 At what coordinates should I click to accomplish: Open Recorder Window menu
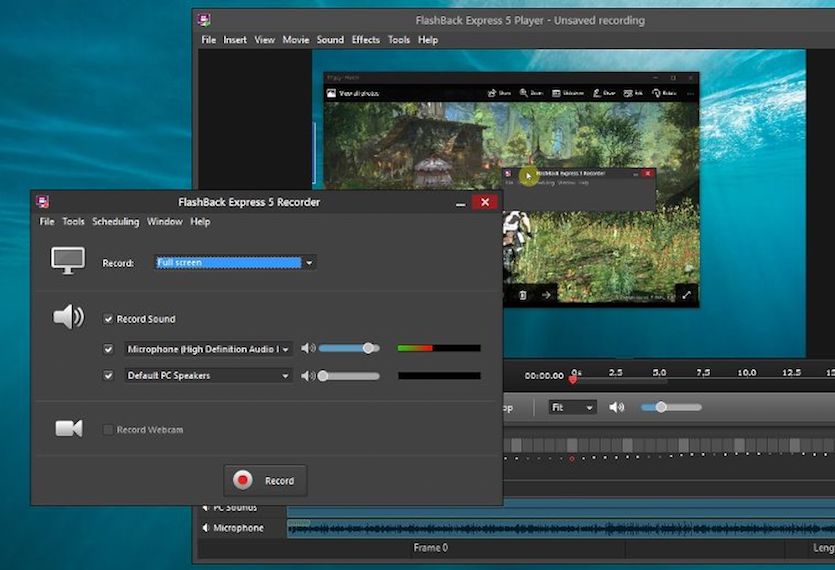tap(165, 222)
